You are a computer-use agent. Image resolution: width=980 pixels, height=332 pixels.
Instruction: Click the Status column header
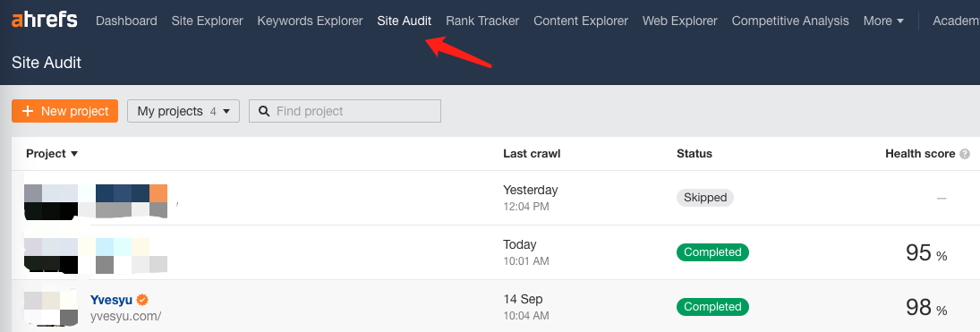694,154
